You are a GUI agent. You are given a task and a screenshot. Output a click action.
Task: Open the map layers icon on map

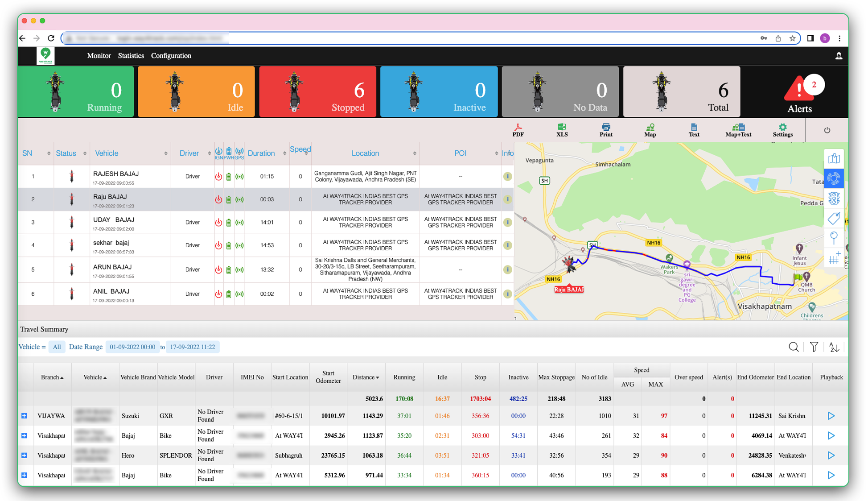click(x=834, y=159)
